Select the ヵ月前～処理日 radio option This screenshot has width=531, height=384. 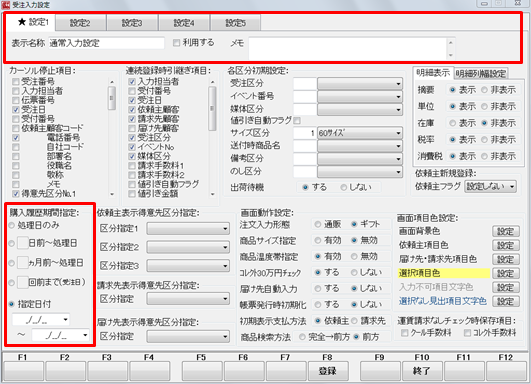[x=12, y=263]
